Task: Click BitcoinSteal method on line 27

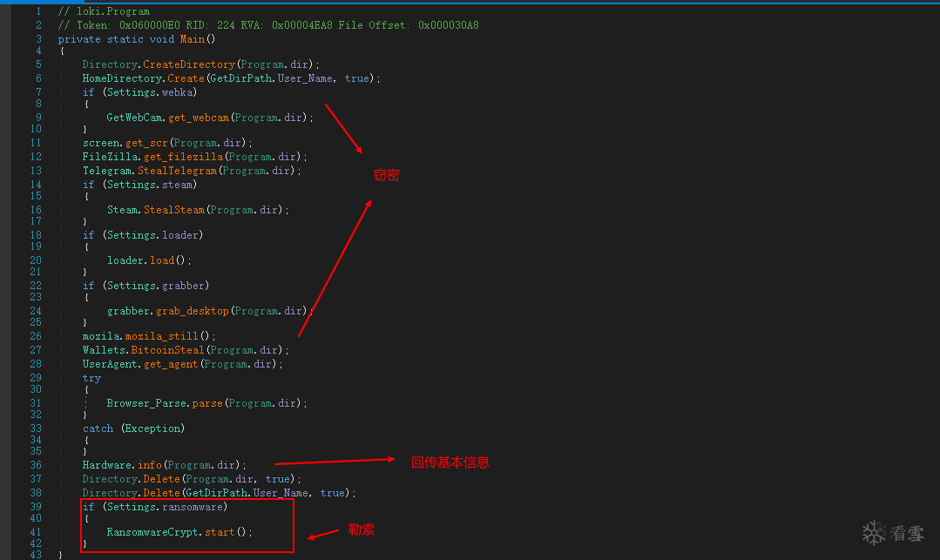Action: click(167, 349)
